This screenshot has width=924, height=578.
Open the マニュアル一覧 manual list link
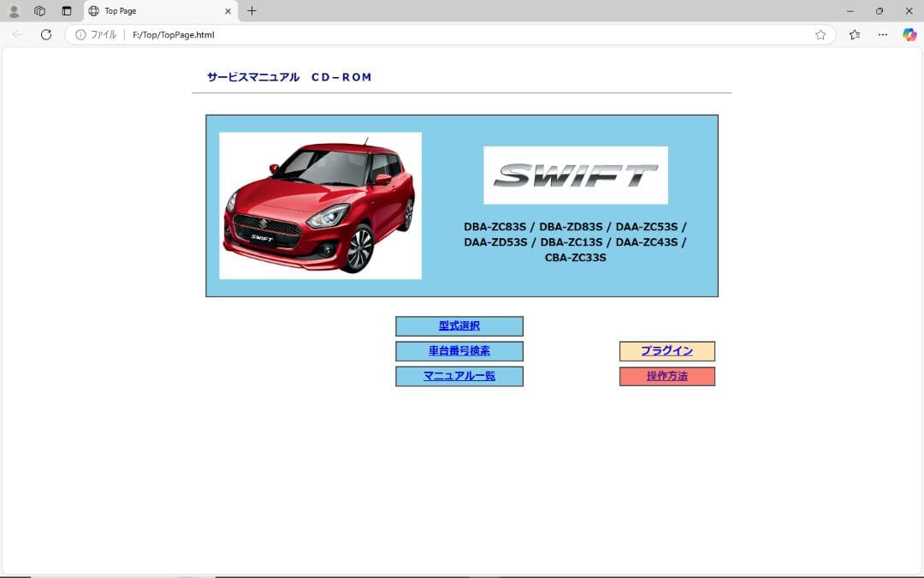[459, 376]
